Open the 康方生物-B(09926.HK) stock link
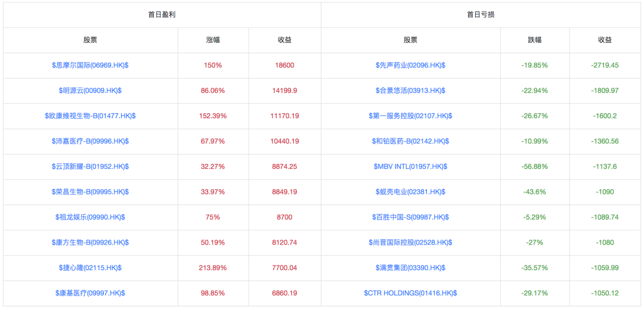 91,242
